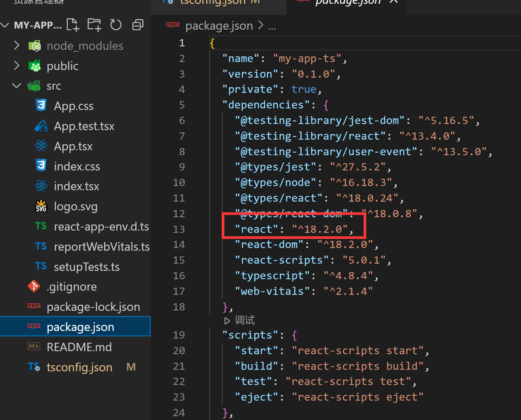The image size is (521, 420).
Task: Refresh the explorer file tree
Action: click(x=116, y=25)
